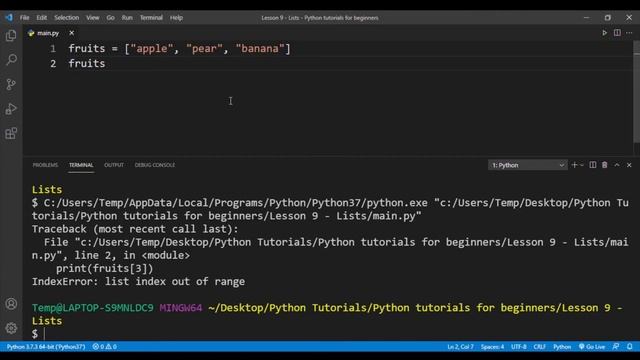Screen dimensions: 640x360
Task: Click line number 2 in the gutter
Action: (53, 64)
